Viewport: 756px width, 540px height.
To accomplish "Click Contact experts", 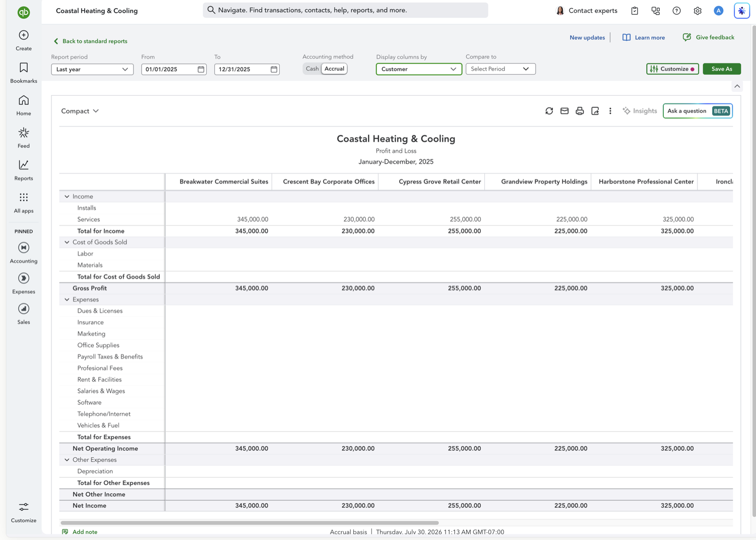I will [586, 11].
